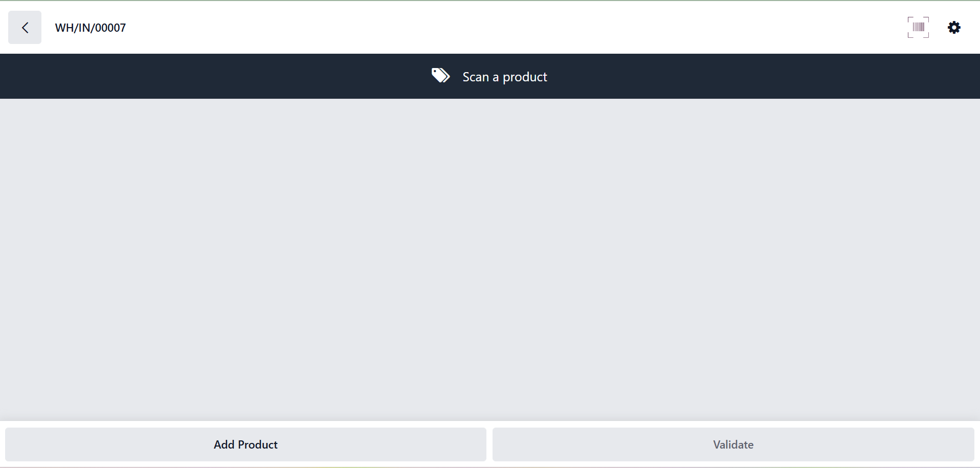Click the blank area under the scan banner
Screen dimensions: 980x468
[490, 205]
